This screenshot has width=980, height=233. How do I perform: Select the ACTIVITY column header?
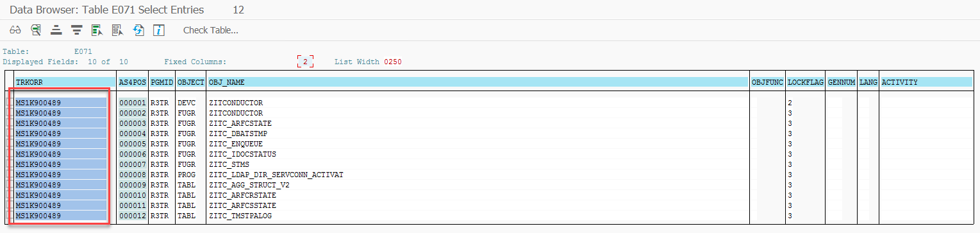click(x=926, y=82)
